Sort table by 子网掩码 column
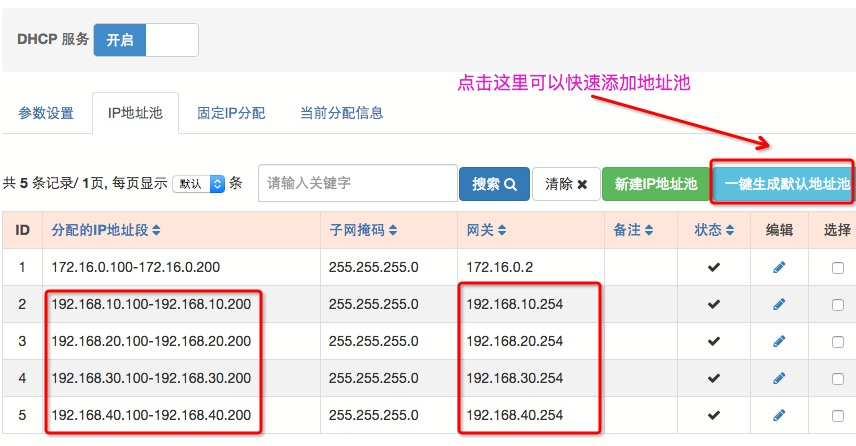Image resolution: width=856 pixels, height=446 pixels. (x=363, y=230)
